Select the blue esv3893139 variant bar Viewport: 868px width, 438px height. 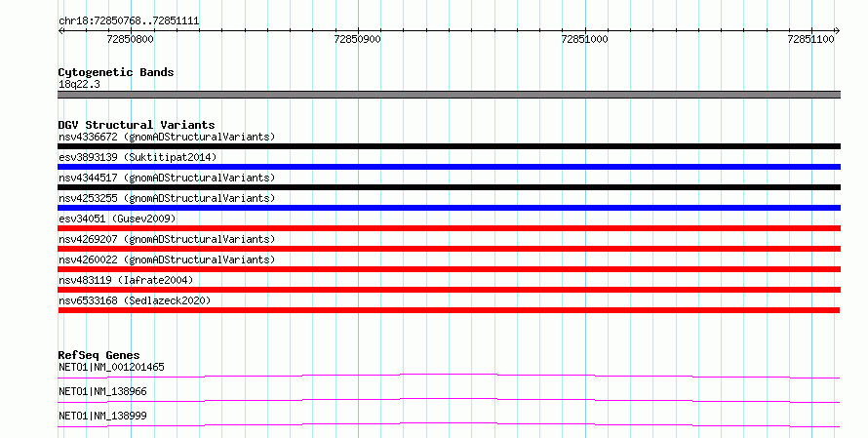[x=449, y=167]
